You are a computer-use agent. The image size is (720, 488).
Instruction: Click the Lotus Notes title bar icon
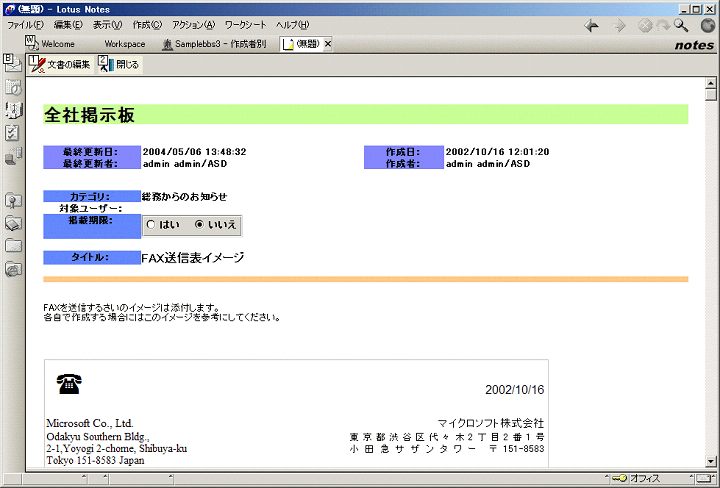pyautogui.click(x=9, y=9)
